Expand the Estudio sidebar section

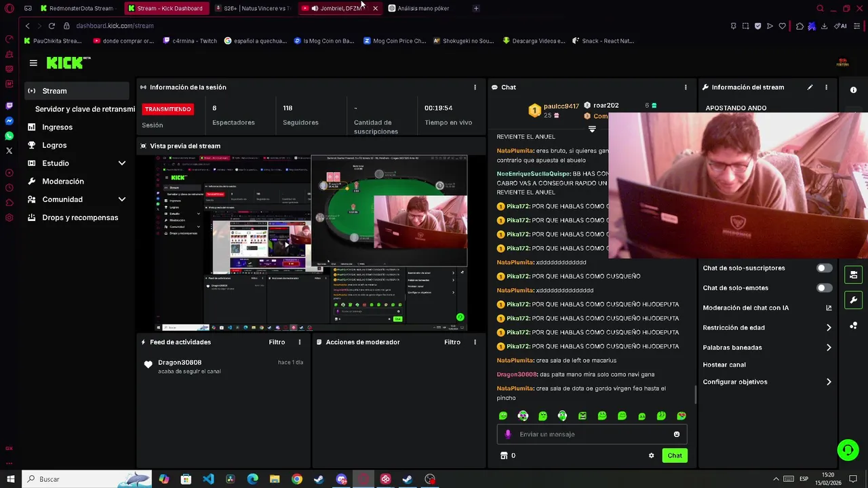pos(122,163)
